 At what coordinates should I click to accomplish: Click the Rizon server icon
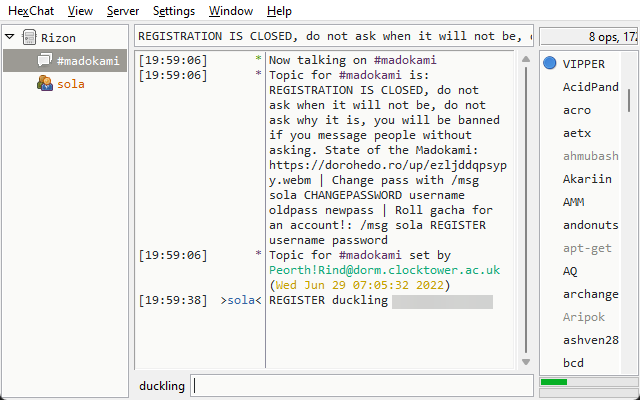point(28,38)
